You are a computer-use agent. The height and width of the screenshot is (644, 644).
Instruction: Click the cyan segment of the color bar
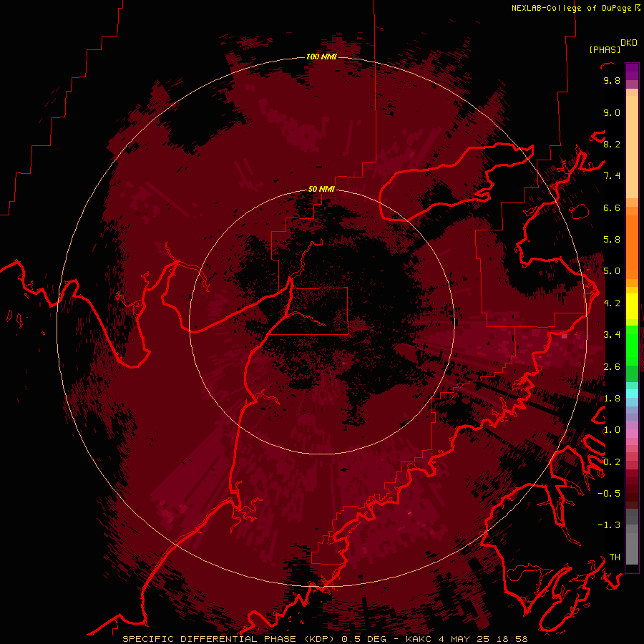point(632,394)
